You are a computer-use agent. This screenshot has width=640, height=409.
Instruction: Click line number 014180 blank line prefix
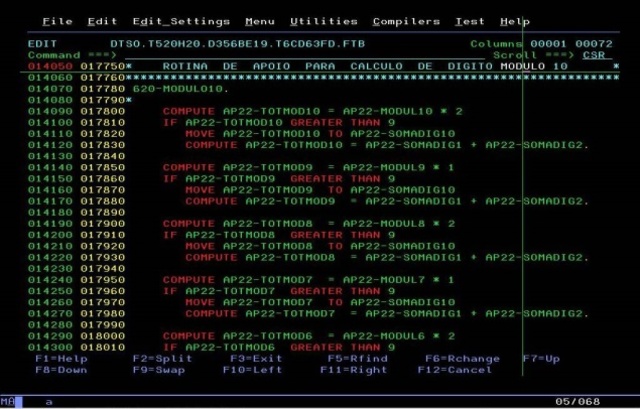[50, 212]
